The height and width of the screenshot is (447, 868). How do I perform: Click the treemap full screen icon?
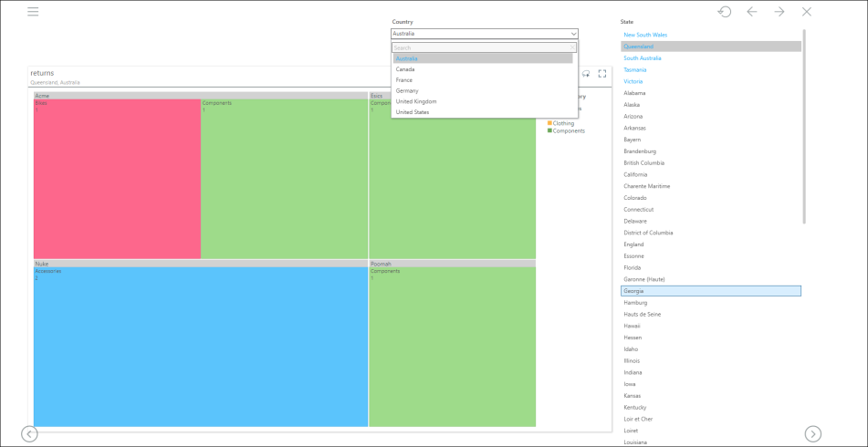(602, 74)
